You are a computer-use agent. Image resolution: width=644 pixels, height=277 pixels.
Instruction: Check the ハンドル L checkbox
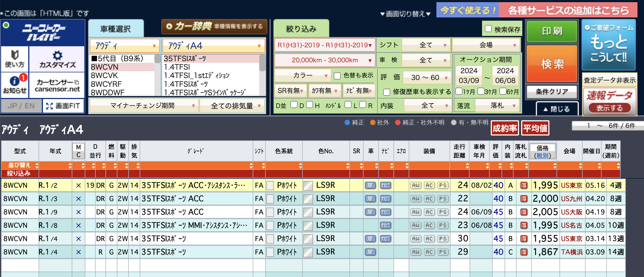click(348, 105)
